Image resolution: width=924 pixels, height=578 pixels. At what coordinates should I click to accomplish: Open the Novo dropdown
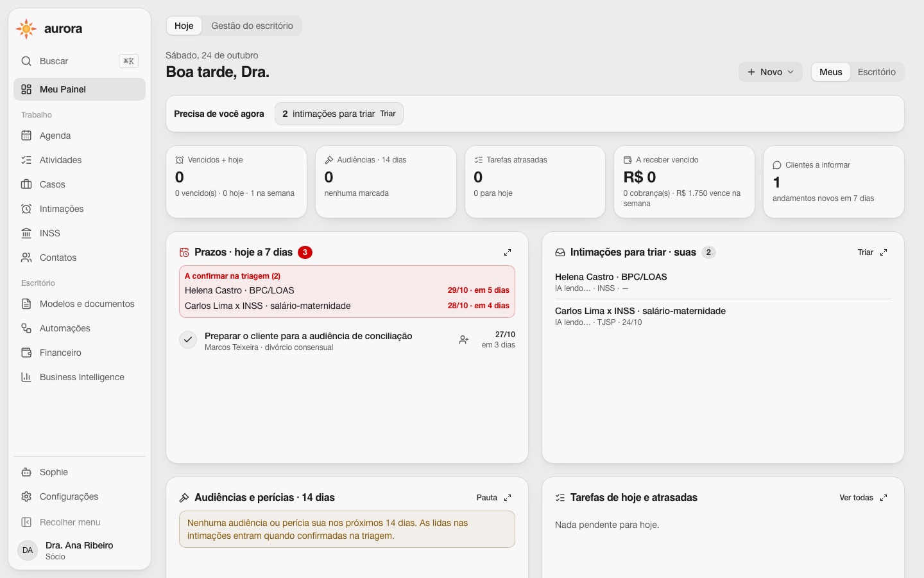coord(771,72)
